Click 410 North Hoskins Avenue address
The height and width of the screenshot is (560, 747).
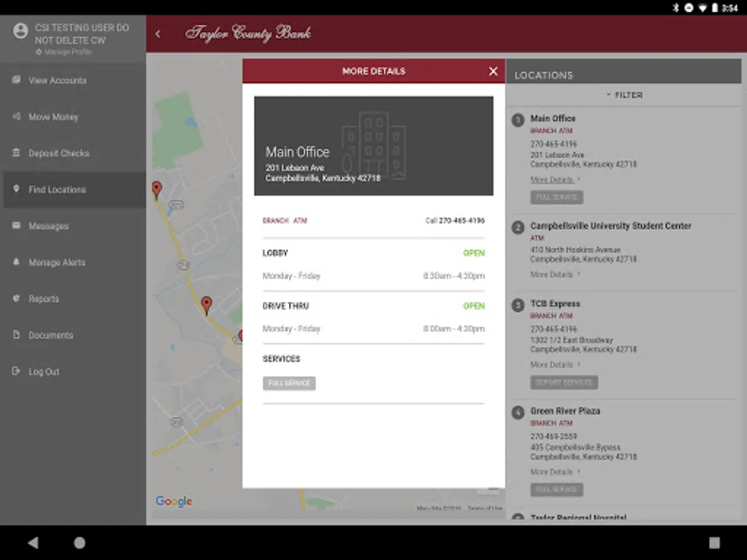575,250
